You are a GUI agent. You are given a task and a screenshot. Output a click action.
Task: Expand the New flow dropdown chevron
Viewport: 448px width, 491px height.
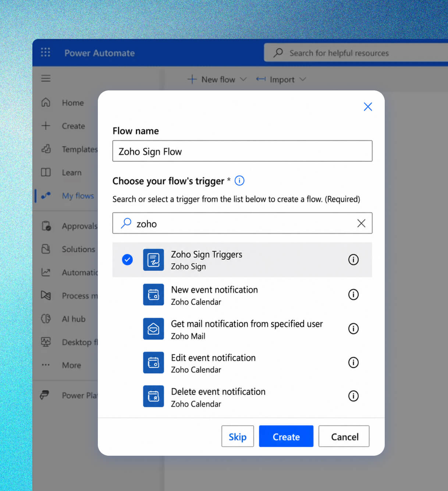243,79
